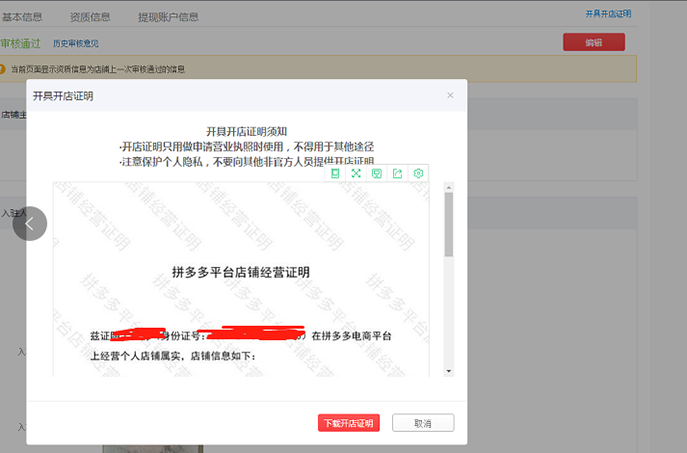Switch to the 资质信息 tab

point(90,17)
